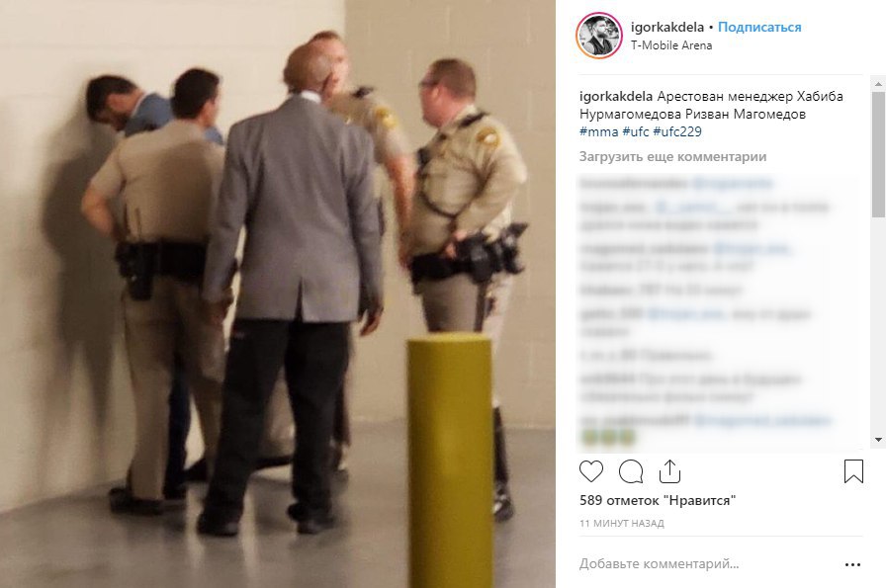This screenshot has height=588, width=886.
Task: Open the three-dots more options menu
Action: tap(852, 564)
